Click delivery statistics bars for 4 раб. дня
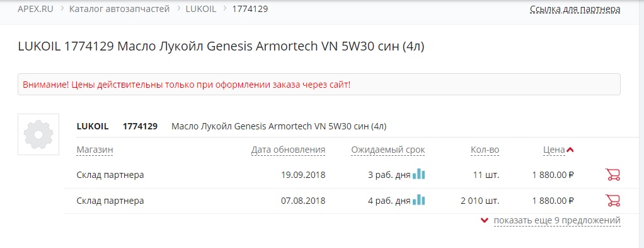Screen dimensions: 644x248 point(419,200)
